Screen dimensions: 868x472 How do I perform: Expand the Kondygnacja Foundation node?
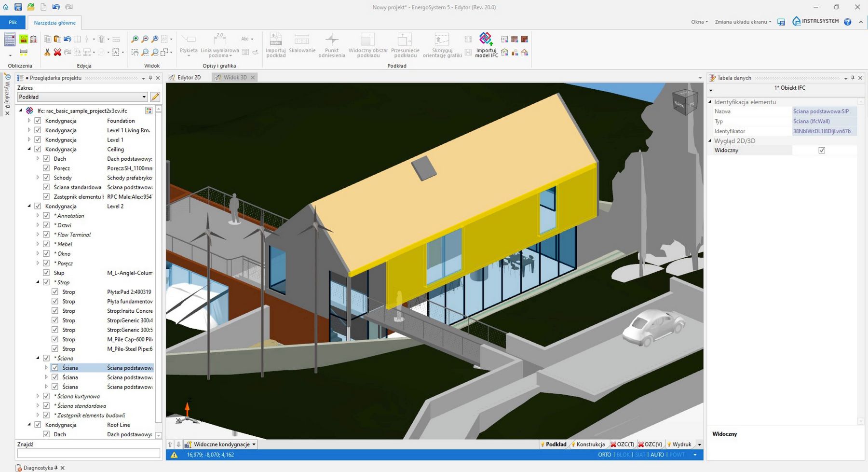(x=29, y=121)
